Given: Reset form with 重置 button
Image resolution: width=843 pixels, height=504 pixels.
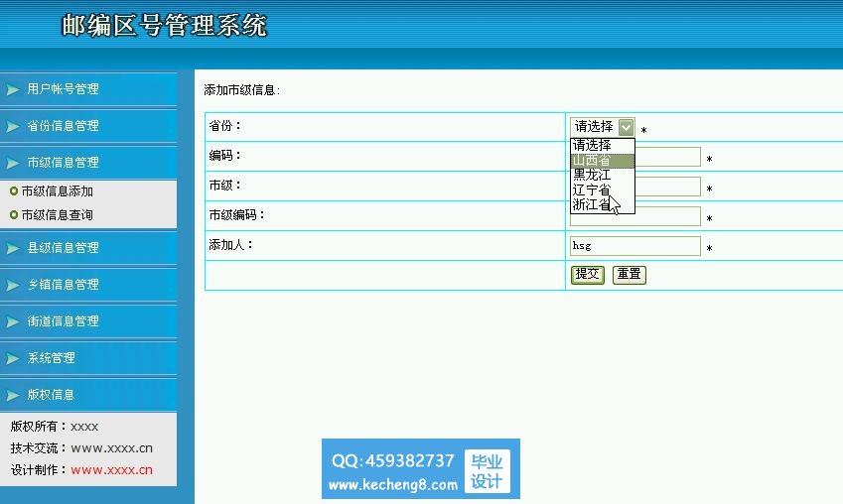Looking at the screenshot, I should point(630,275).
